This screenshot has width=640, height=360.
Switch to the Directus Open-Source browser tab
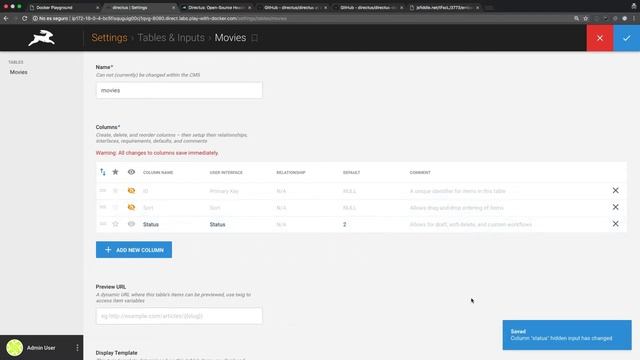[x=216, y=7]
